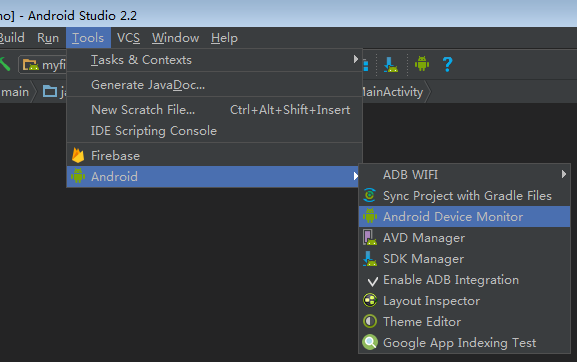
Task: Click the Firebase flame icon
Action: click(x=78, y=156)
